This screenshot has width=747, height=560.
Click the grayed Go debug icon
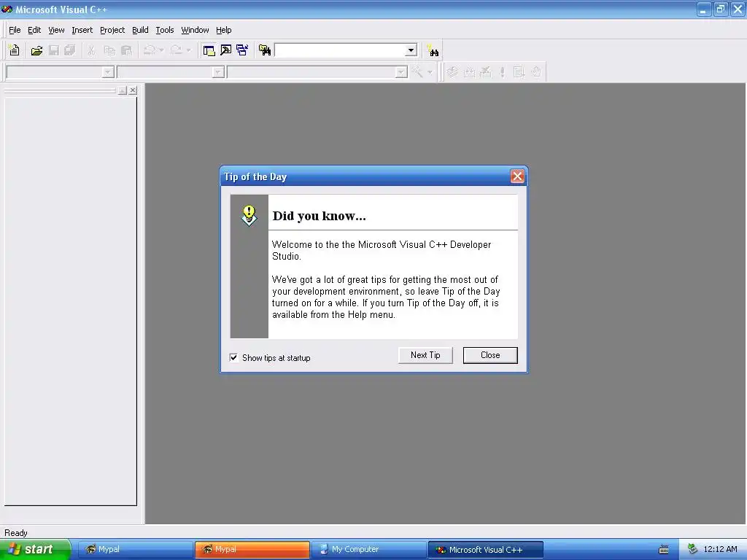(x=519, y=72)
